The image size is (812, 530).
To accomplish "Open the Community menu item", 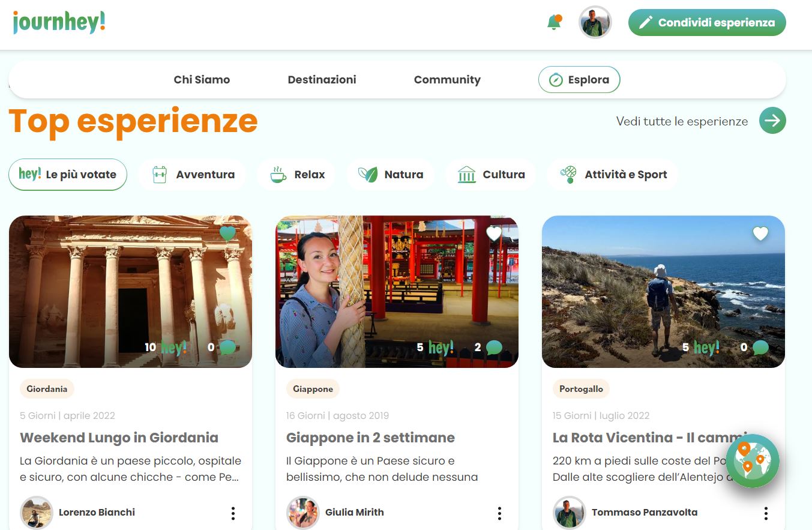I will pyautogui.click(x=447, y=80).
